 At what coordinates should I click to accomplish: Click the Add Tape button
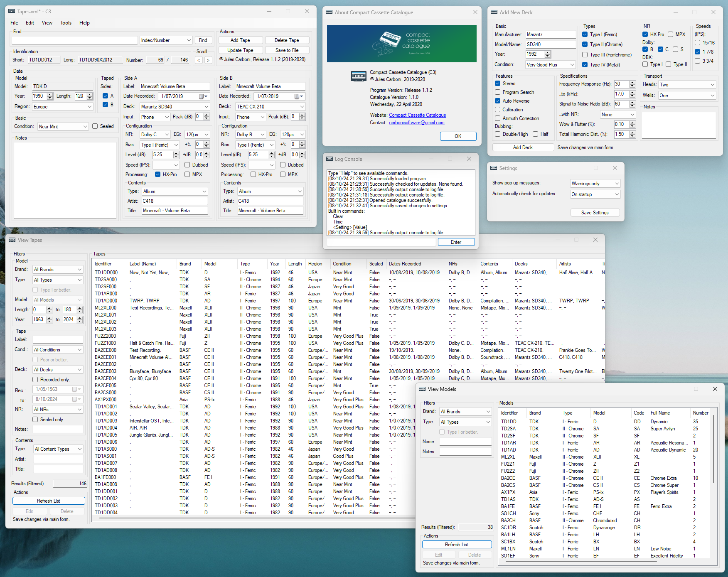point(240,40)
